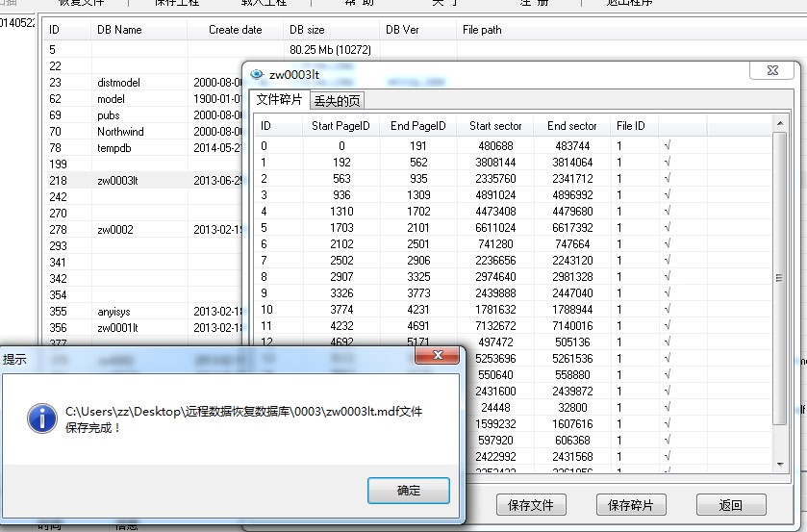This screenshot has height=532, width=807.
Task: Click start sector value 2236656
Action: (x=495, y=260)
